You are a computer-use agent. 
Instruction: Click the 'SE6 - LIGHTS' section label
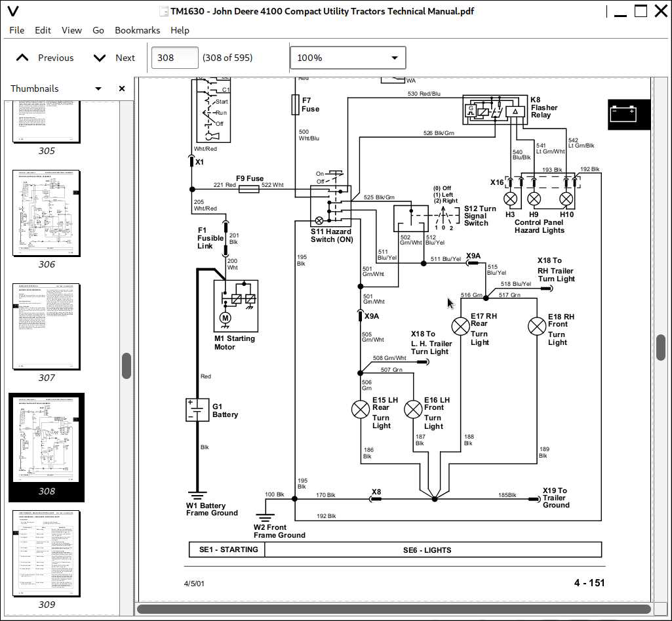[x=427, y=550]
